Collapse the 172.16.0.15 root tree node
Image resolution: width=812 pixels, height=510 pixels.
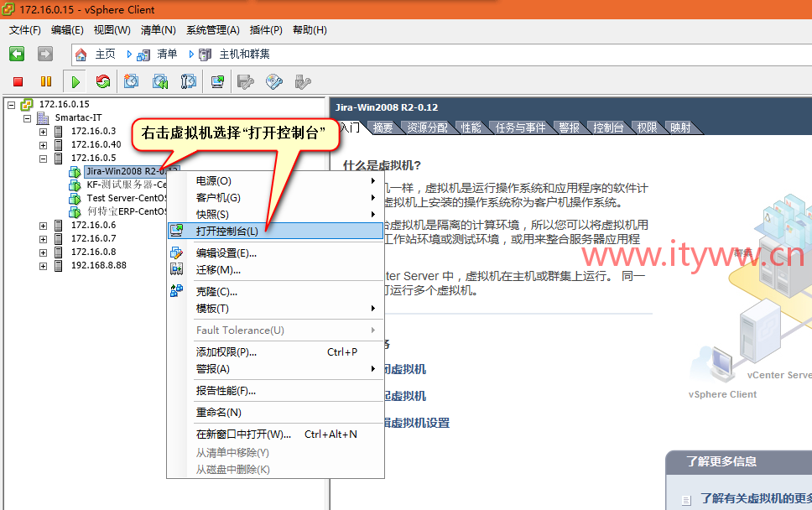tap(12, 105)
